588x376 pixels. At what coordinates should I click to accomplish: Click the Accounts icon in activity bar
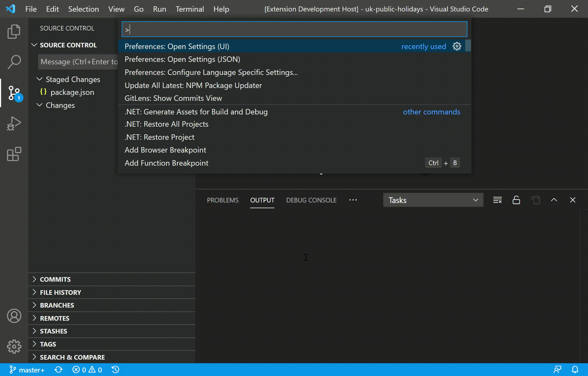[x=14, y=316]
